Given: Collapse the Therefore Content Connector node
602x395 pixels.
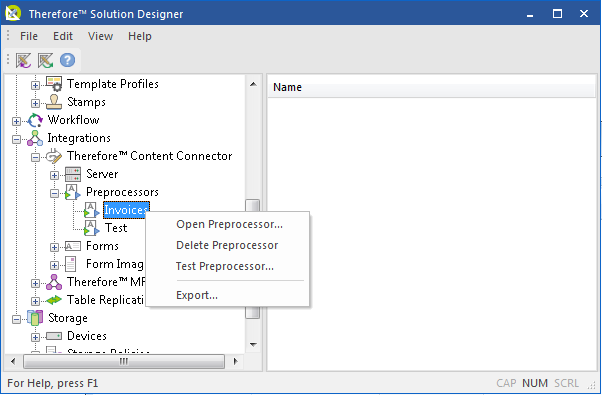Looking at the screenshot, I should point(35,157).
